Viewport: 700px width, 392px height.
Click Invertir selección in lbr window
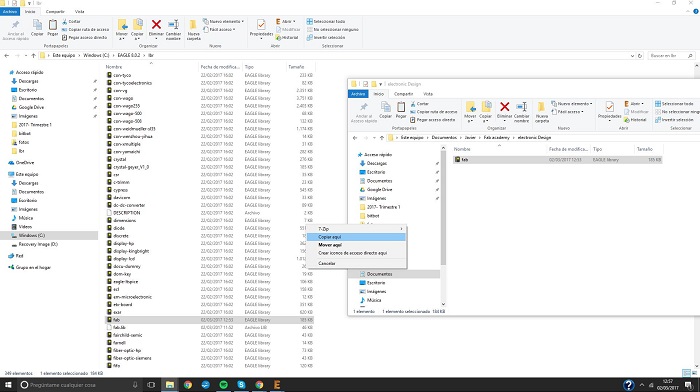coord(326,38)
